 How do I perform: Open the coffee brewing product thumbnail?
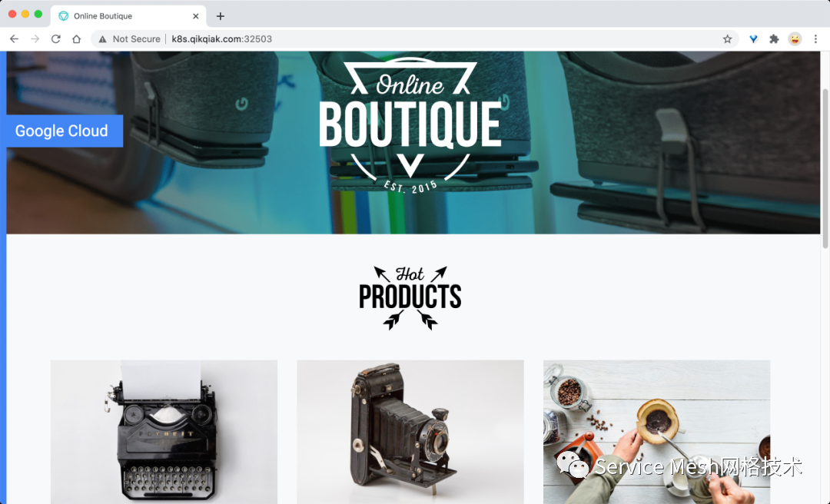(656, 432)
